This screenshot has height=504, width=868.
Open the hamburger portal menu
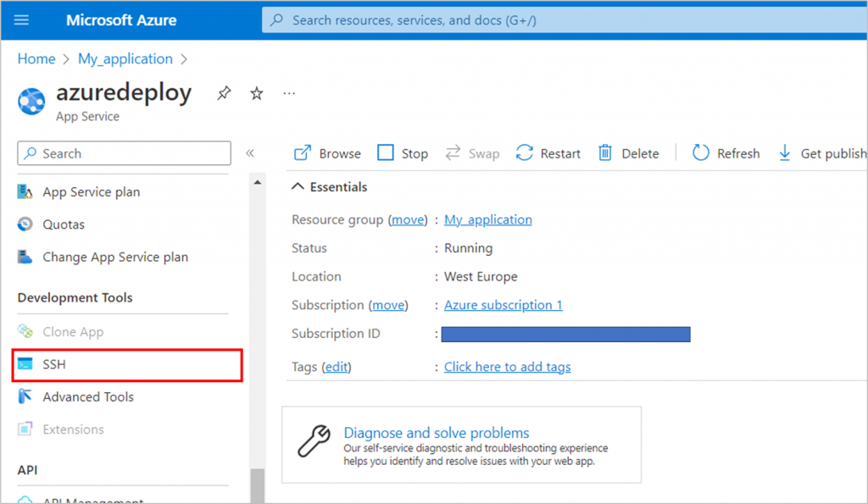(x=21, y=20)
